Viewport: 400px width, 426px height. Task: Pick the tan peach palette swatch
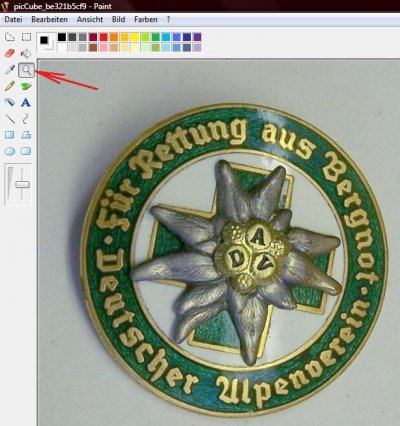(x=114, y=47)
